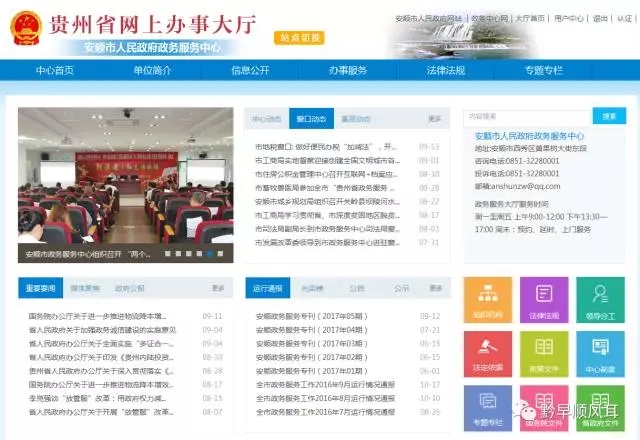Open news item starting 市发展改革委领导

pyautogui.click(x=327, y=242)
